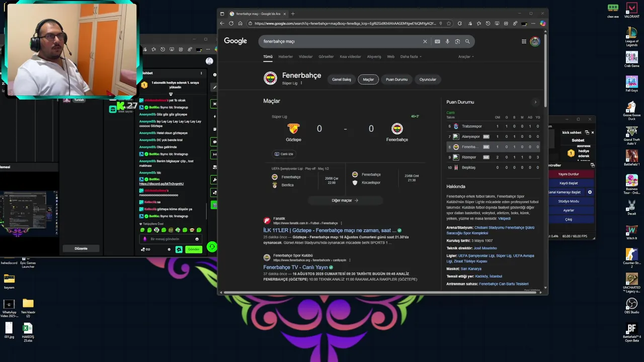644x362 pixels.
Task: Open the Google apps grid
Action: coord(524,41)
